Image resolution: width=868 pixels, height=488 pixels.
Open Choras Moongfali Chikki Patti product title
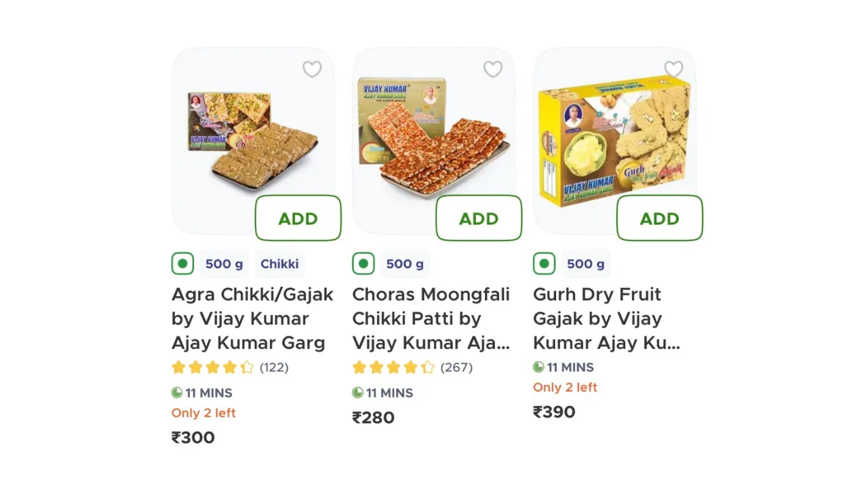431,319
